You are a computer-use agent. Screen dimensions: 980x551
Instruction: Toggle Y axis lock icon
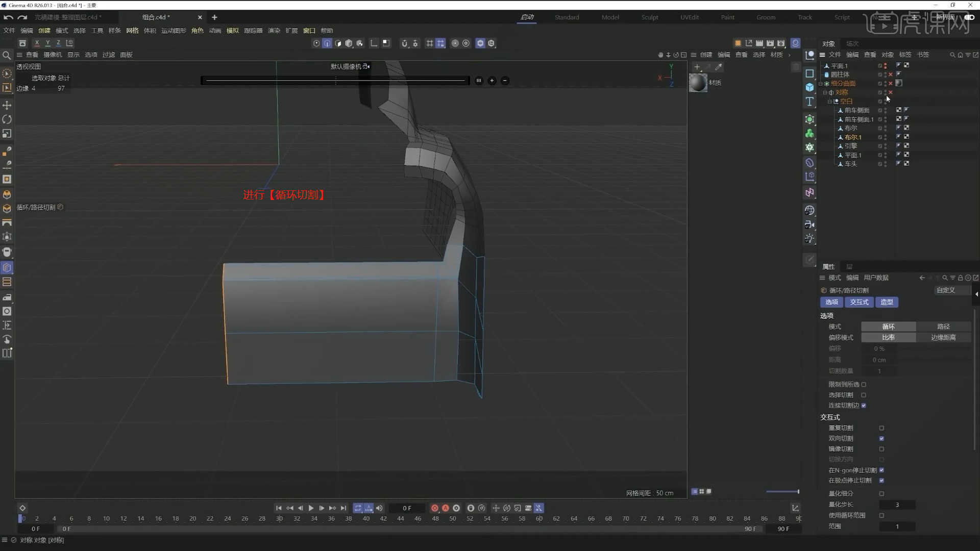click(x=47, y=43)
